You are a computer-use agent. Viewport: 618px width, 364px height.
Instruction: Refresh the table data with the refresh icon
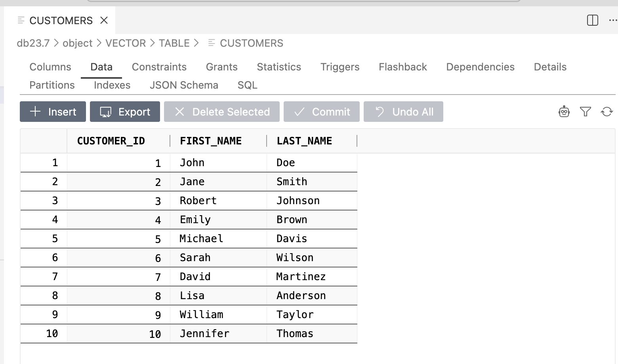[x=607, y=112]
